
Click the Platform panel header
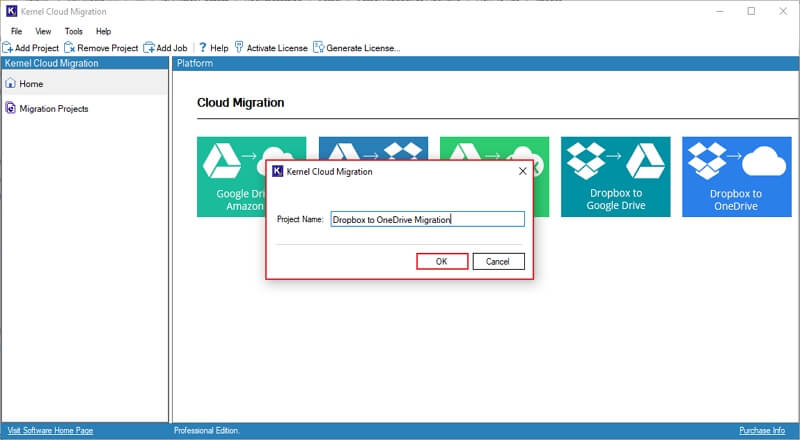(x=486, y=63)
